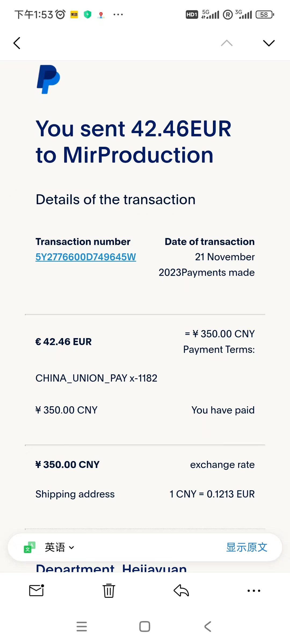Mark email as unread envelope icon
The width and height of the screenshot is (290, 644).
[37, 590]
